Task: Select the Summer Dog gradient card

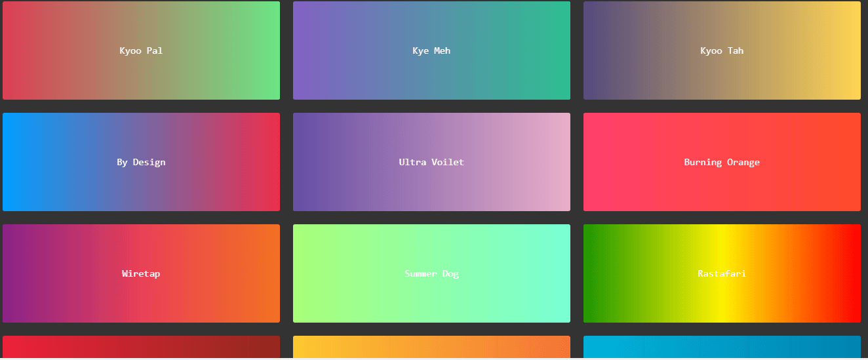Action: (431, 273)
